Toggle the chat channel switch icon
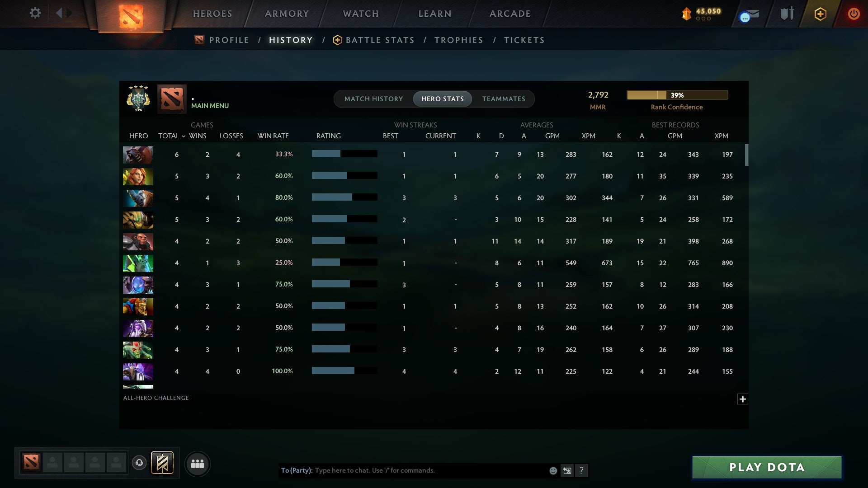 566,470
